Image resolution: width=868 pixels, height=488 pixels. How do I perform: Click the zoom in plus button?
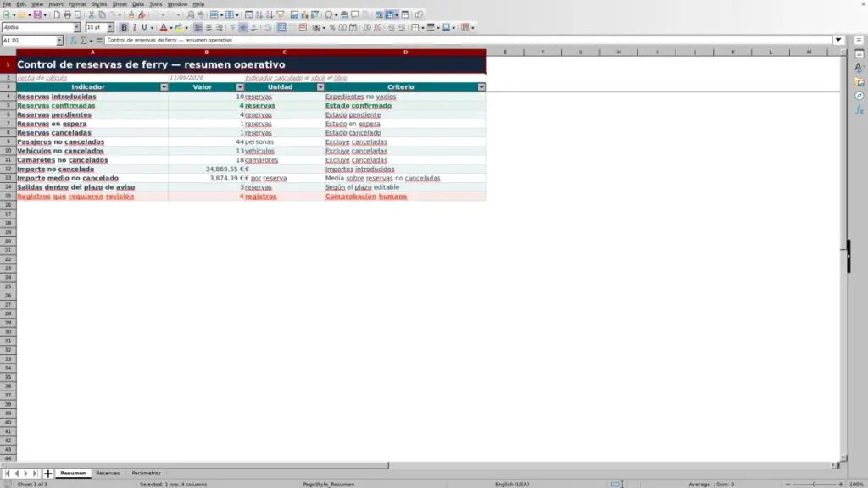[x=840, y=485]
